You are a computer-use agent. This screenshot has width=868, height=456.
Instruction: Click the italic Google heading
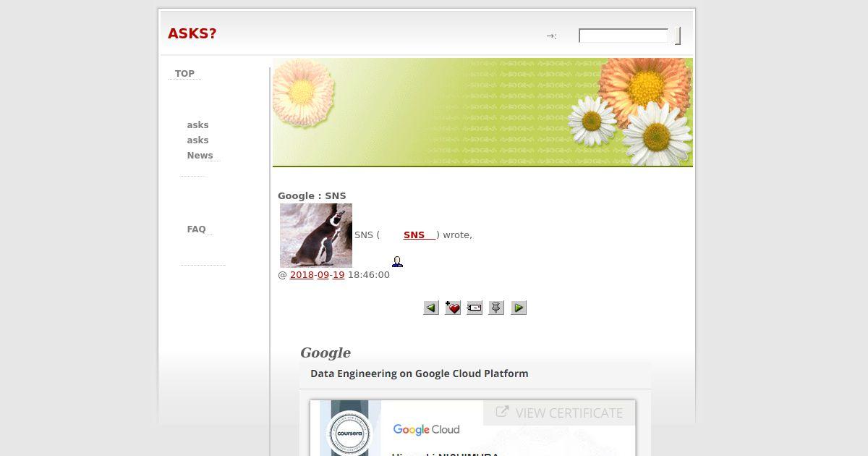(x=325, y=352)
